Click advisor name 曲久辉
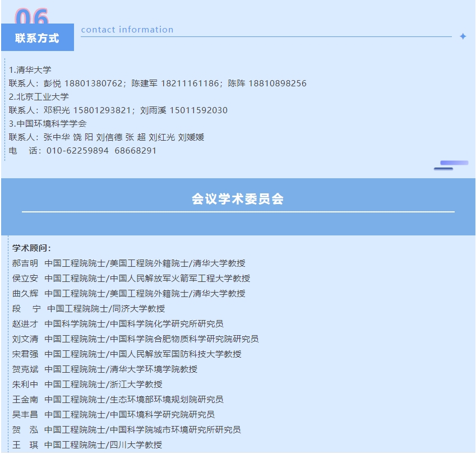The width and height of the screenshot is (476, 454). pyautogui.click(x=25, y=294)
